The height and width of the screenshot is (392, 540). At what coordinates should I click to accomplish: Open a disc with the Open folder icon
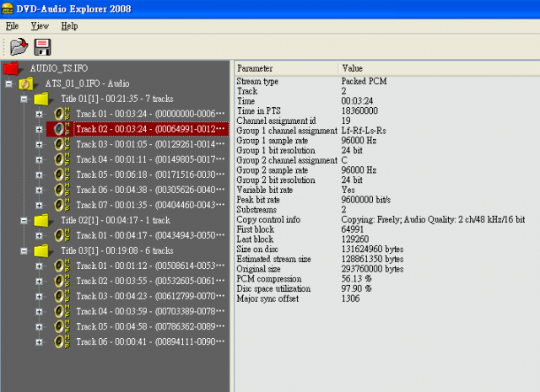coord(19,46)
